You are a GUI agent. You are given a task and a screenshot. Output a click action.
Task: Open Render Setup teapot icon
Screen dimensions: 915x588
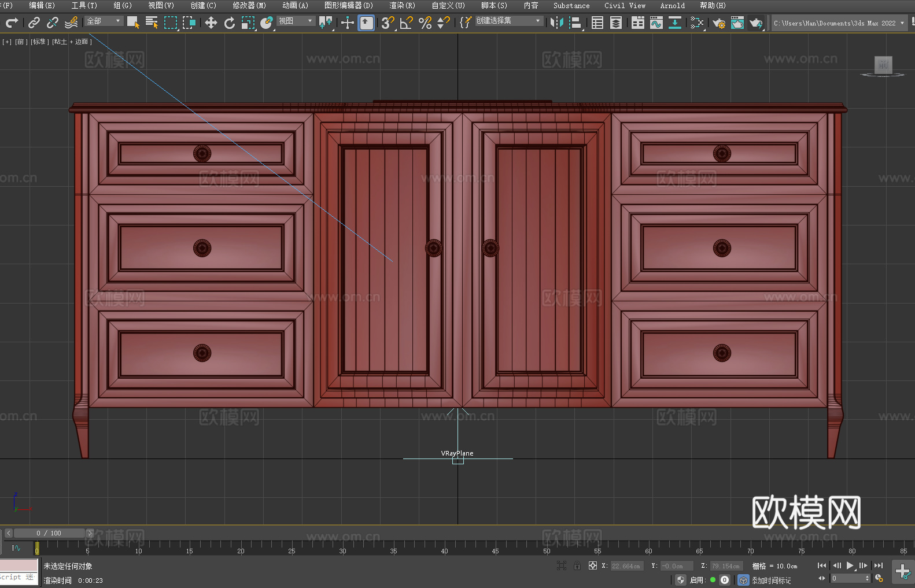[719, 23]
